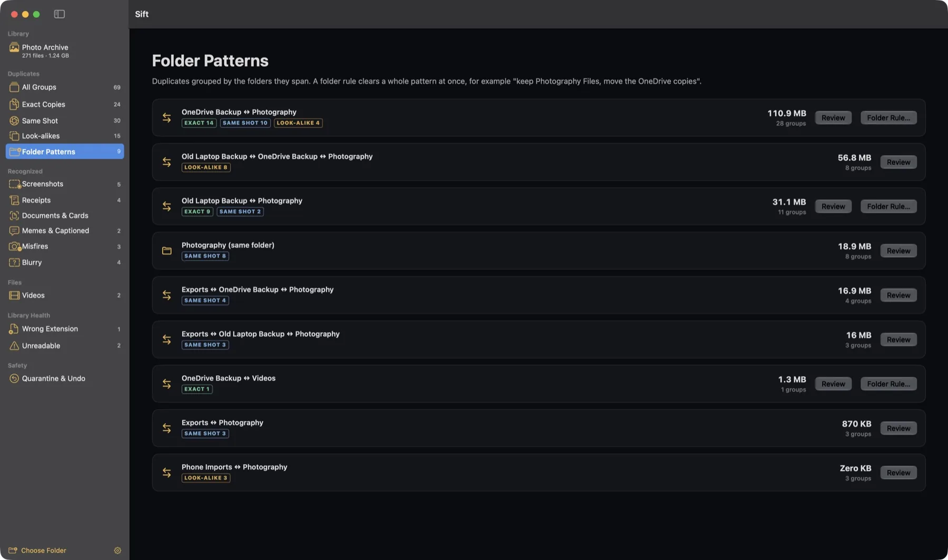Image resolution: width=948 pixels, height=560 pixels.
Task: Click folder icon for Photography (same folder)
Action: 167,251
